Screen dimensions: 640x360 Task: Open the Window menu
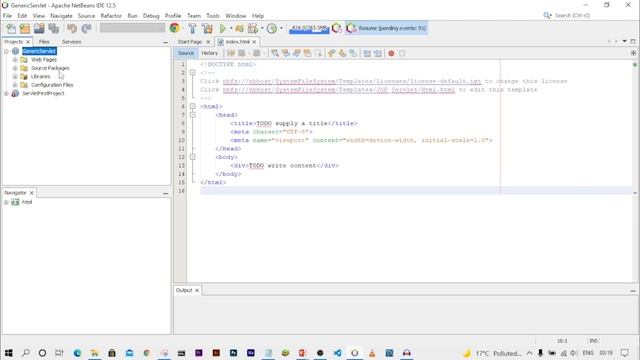236,16
